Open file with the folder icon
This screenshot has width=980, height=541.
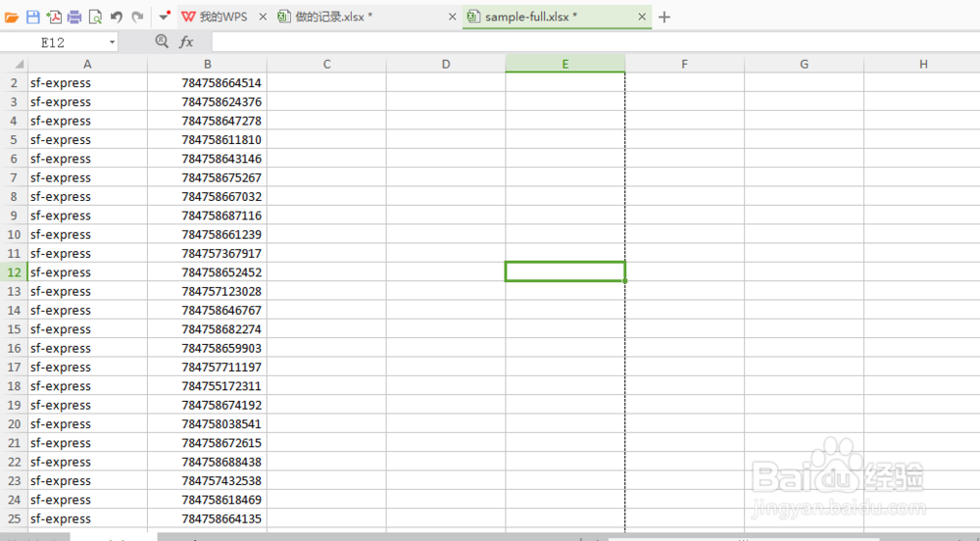11,17
